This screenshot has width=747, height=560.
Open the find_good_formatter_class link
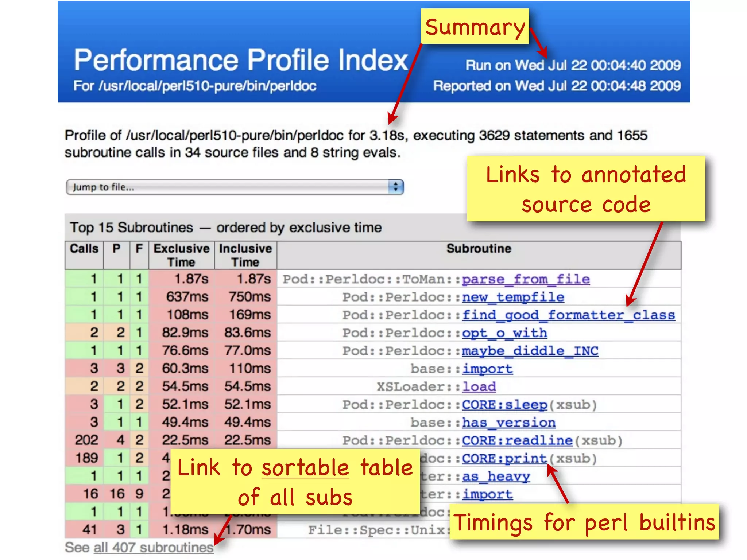point(568,315)
